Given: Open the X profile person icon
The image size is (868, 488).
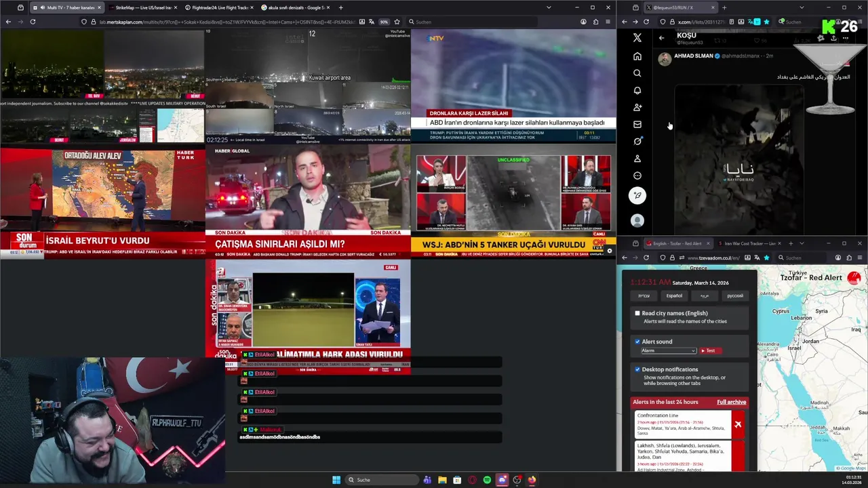Looking at the screenshot, I should pos(637,159).
